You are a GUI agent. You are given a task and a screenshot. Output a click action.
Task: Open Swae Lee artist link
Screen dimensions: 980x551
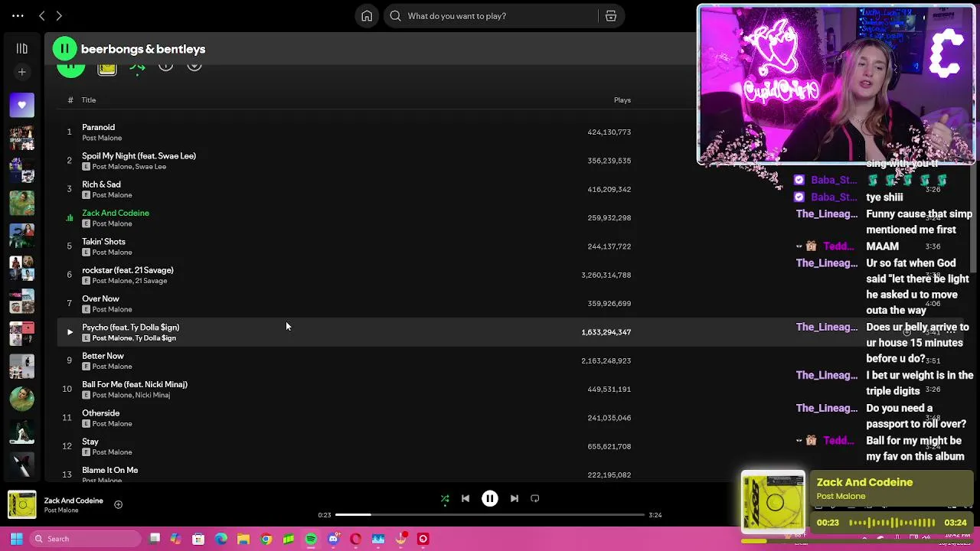[151, 167]
